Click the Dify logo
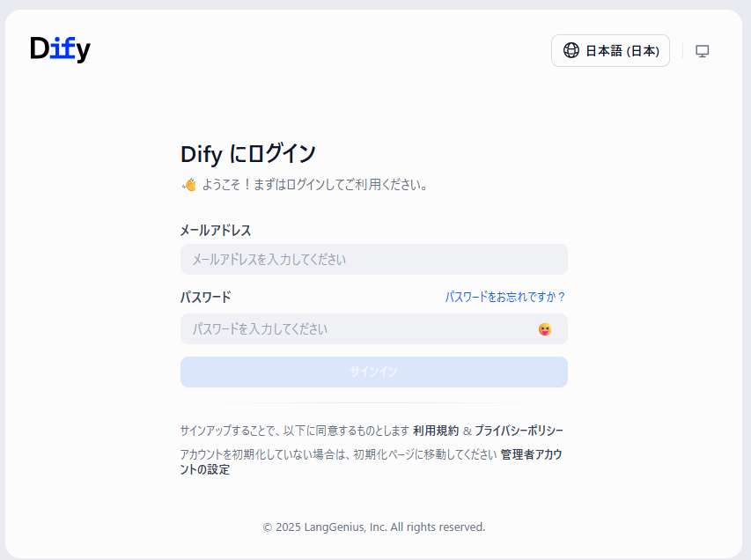The image size is (751, 560). (x=60, y=49)
